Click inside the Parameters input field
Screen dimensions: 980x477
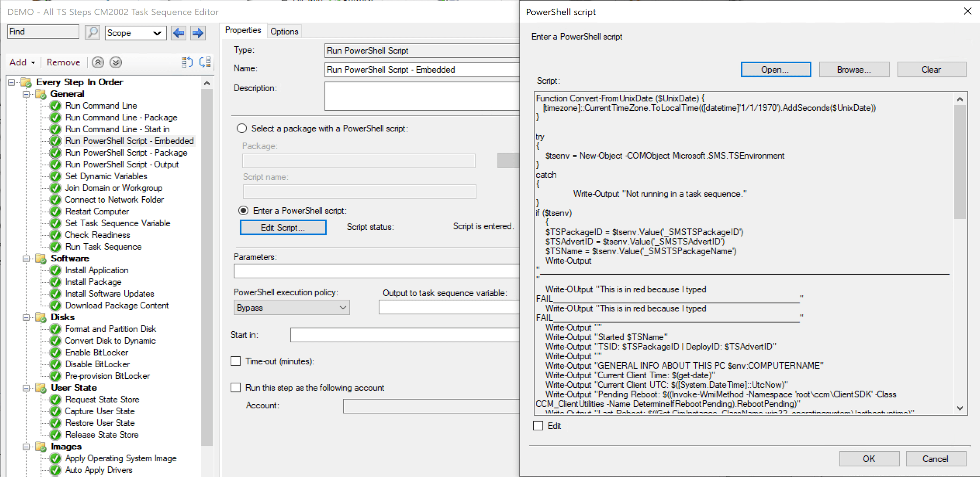coord(375,271)
